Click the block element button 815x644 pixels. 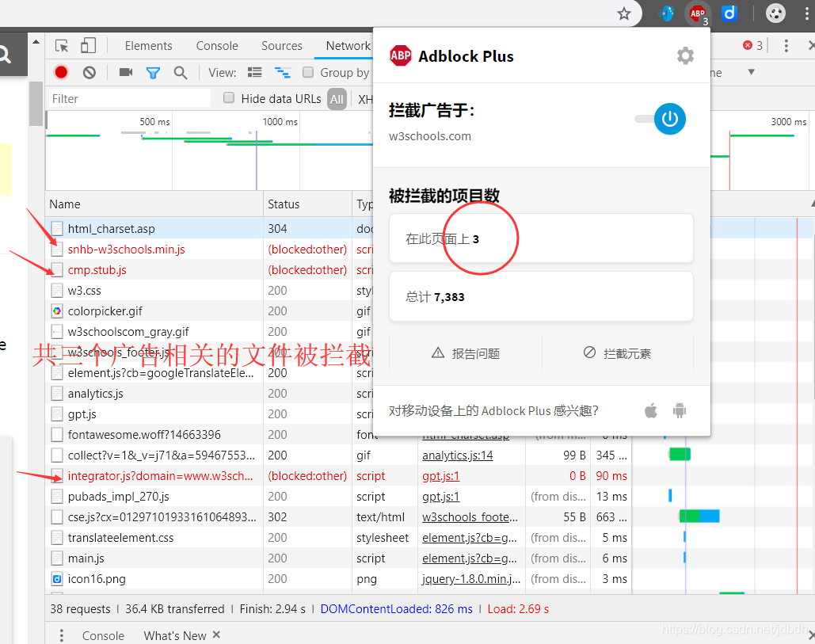[618, 353]
